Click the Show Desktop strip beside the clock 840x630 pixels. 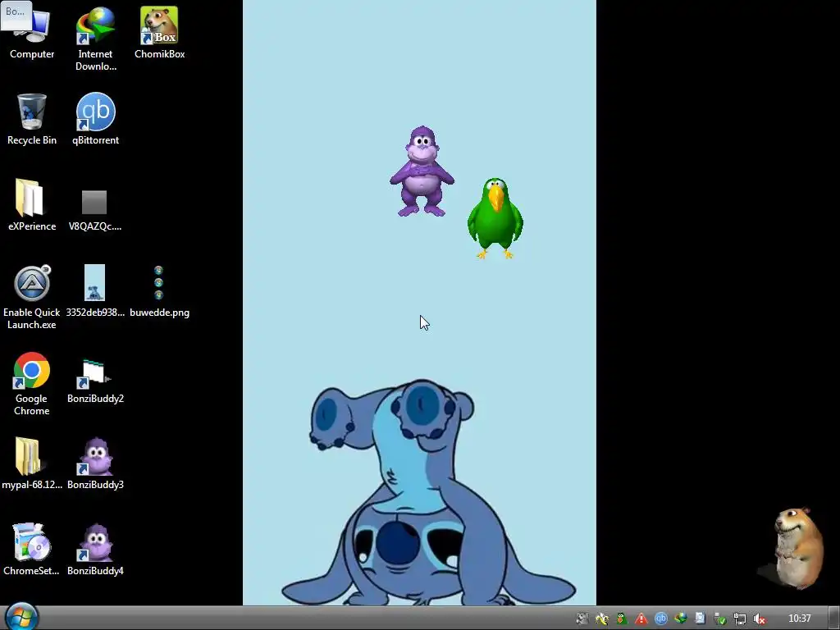click(x=834, y=619)
